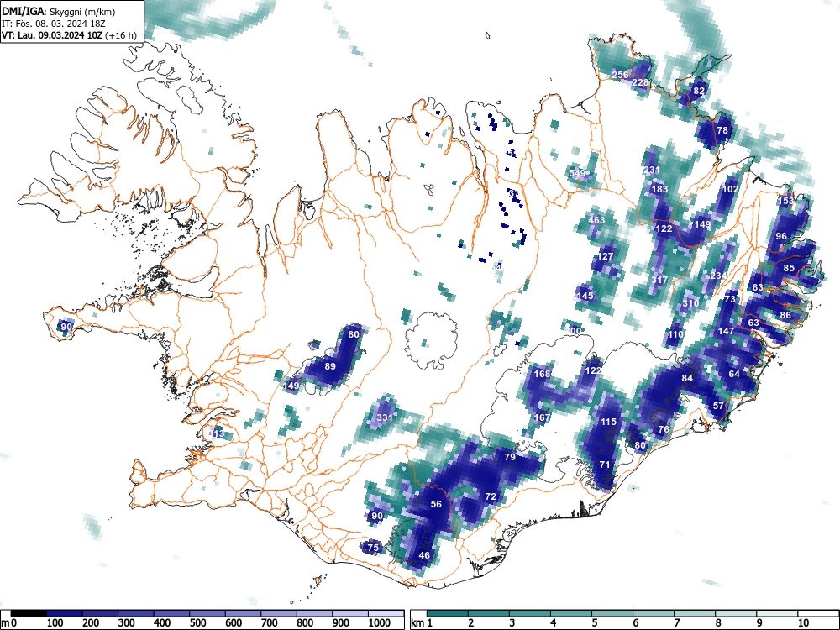Click the visibility value 64

click(x=734, y=374)
